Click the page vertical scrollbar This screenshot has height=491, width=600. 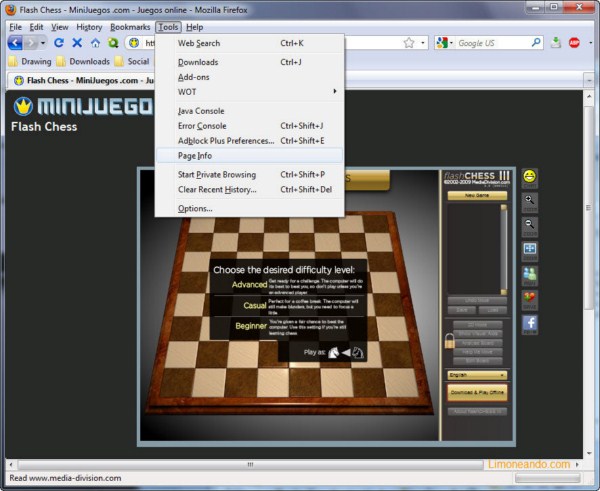point(589,207)
